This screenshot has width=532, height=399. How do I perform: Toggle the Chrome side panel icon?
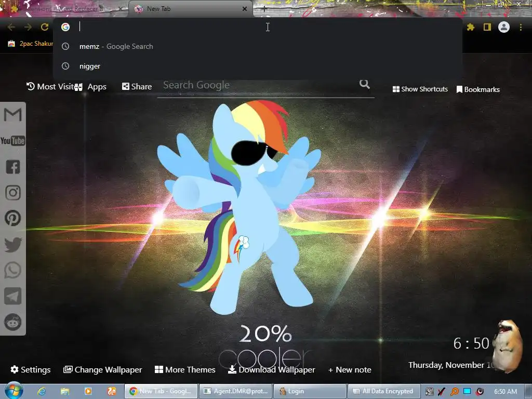pyautogui.click(x=487, y=27)
